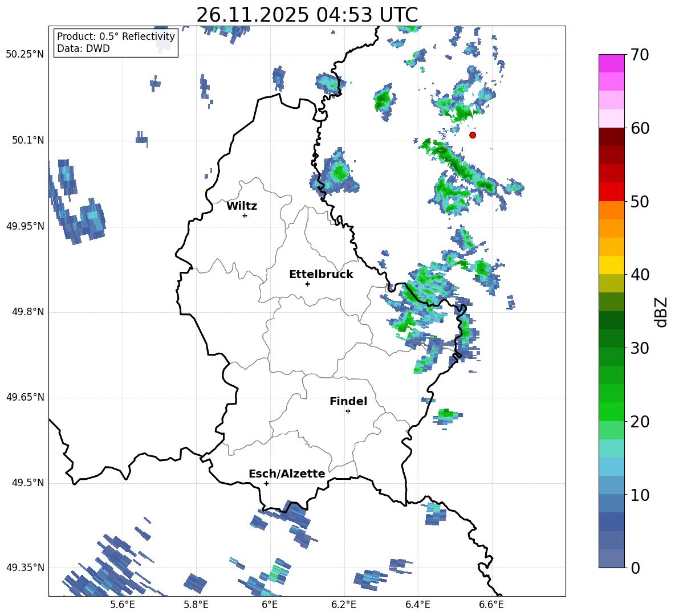Click the 6.6°E longitude label
Image resolution: width=675 pixels, height=616 pixels.
click(491, 605)
